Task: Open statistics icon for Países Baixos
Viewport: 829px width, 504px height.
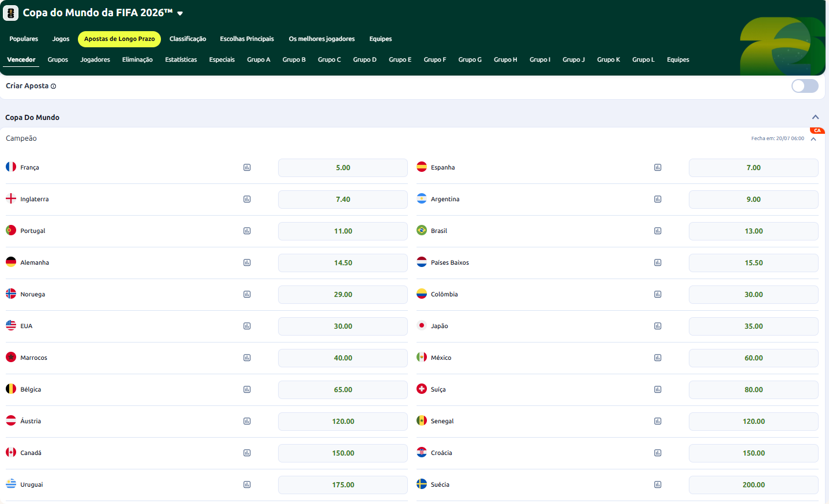Action: pyautogui.click(x=658, y=263)
